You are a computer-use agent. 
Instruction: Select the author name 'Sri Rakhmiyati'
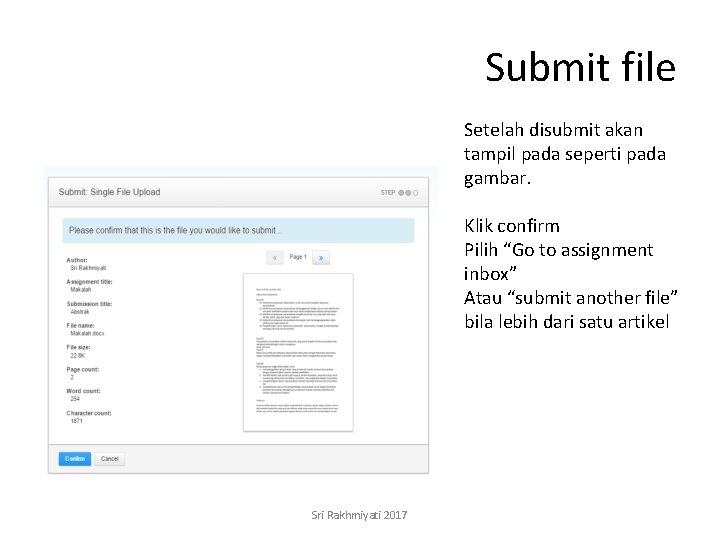(x=88, y=268)
